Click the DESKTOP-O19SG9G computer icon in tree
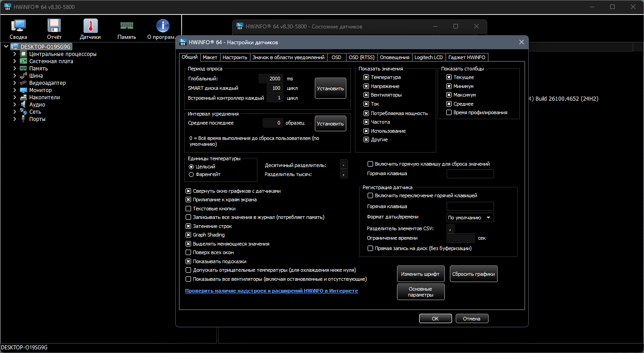The image size is (644, 353). coord(14,46)
